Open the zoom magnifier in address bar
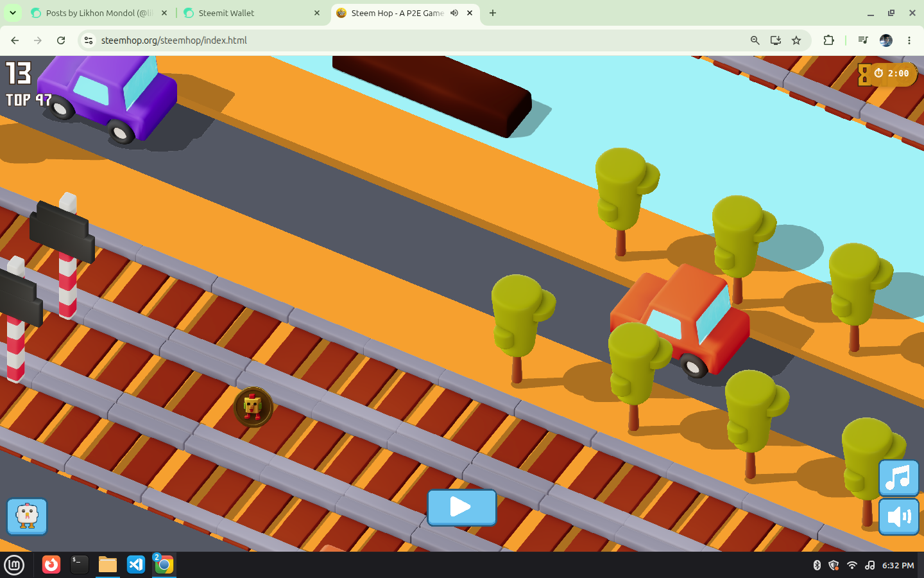Image resolution: width=924 pixels, height=578 pixels. (x=755, y=40)
